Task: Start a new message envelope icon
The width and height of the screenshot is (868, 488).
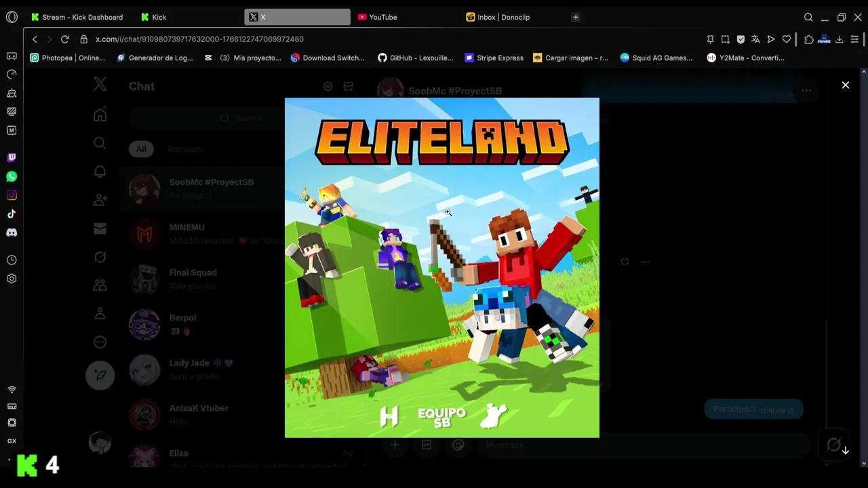Action: [x=348, y=86]
